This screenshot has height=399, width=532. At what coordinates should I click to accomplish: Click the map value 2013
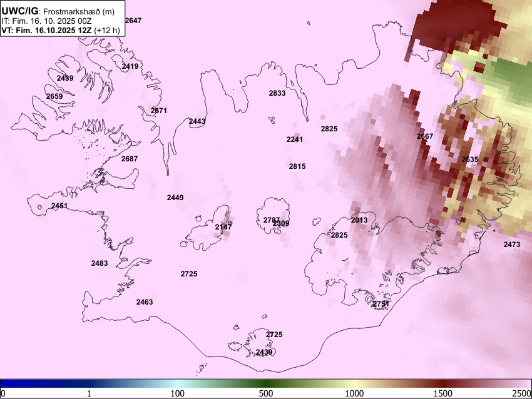click(359, 220)
